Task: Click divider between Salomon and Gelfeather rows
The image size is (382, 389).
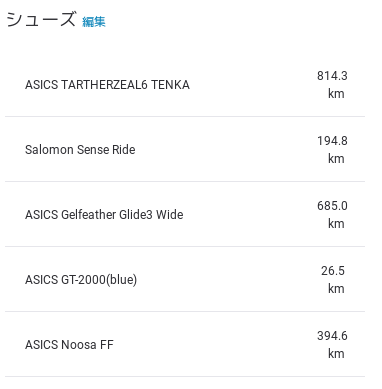Action: point(185,182)
